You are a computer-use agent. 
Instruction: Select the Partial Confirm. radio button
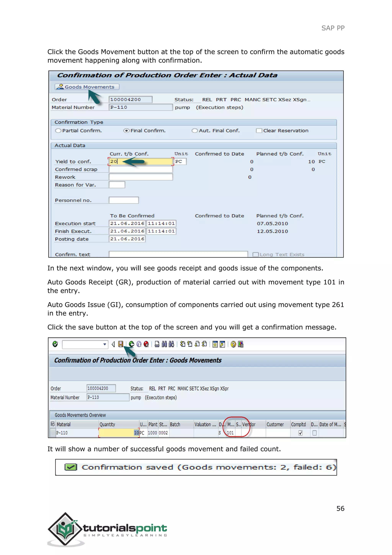pyautogui.click(x=58, y=131)
